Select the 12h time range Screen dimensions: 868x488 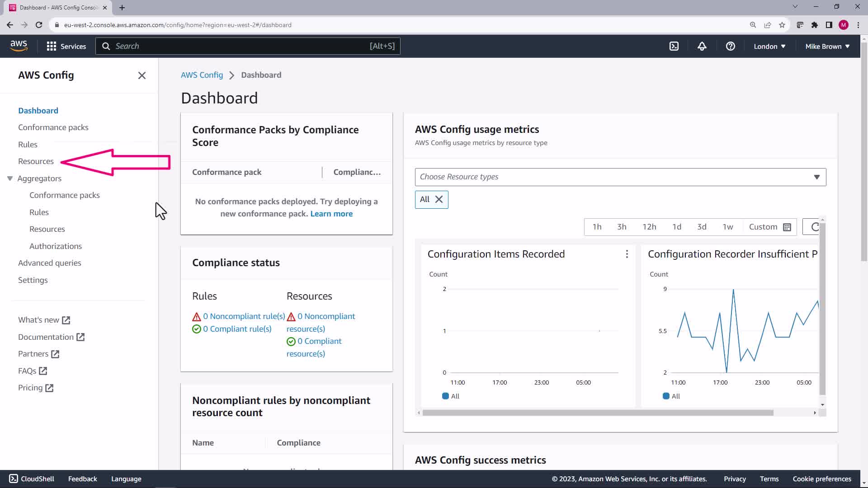(x=649, y=227)
